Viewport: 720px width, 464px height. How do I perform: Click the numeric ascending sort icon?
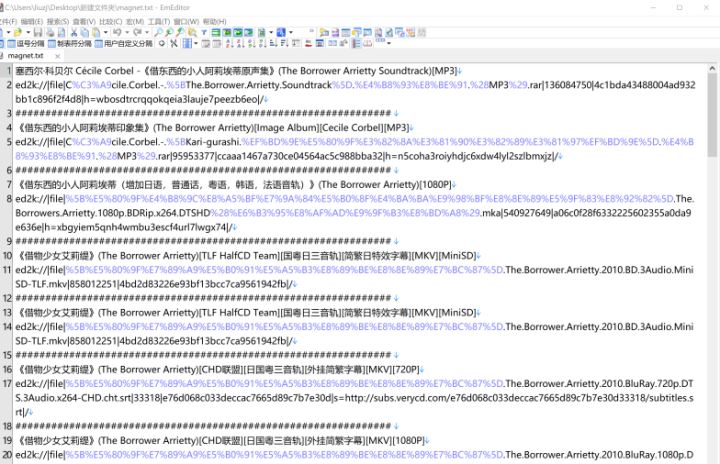tap(251, 43)
